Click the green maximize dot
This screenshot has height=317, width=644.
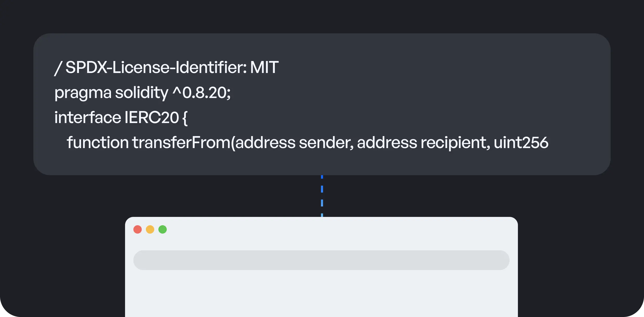tap(163, 229)
